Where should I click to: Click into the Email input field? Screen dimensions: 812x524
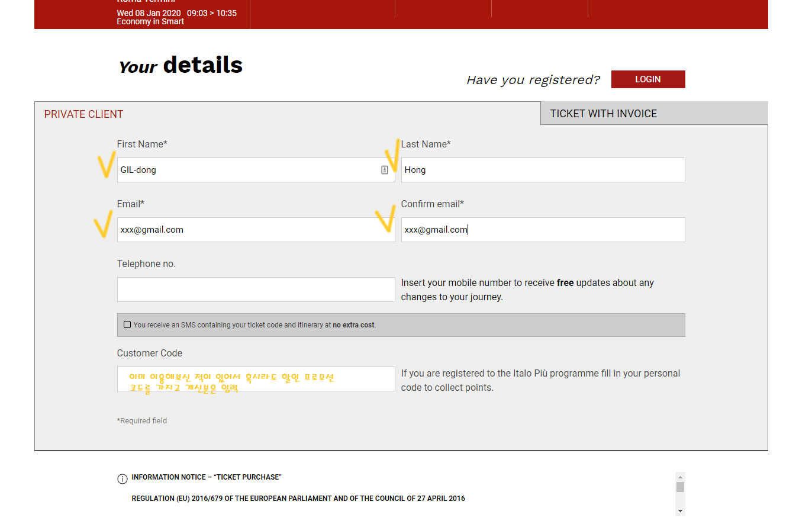coord(256,230)
